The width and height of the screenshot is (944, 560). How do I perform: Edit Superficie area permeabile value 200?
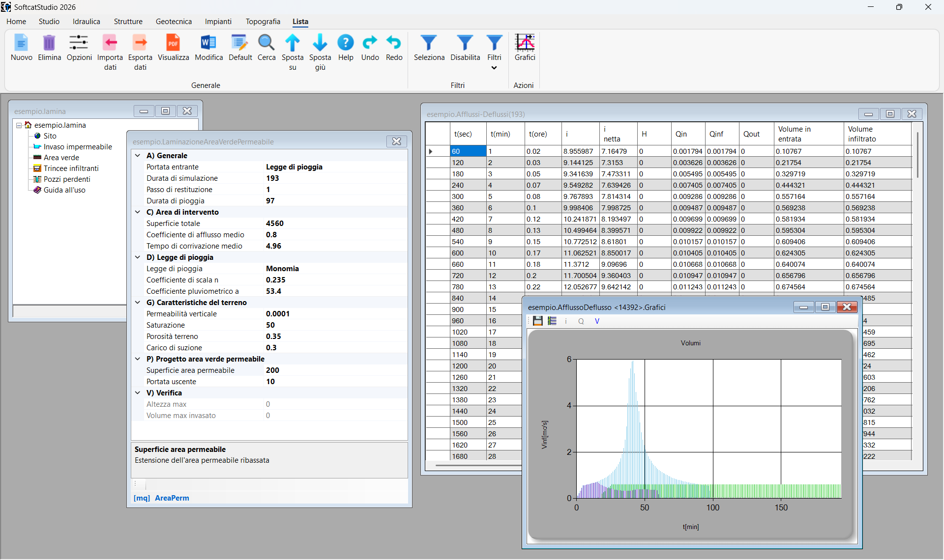tap(336, 370)
